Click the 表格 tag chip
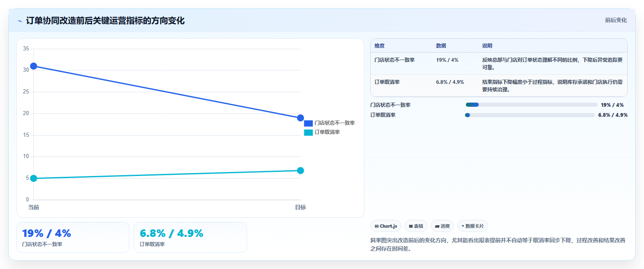 (416, 226)
